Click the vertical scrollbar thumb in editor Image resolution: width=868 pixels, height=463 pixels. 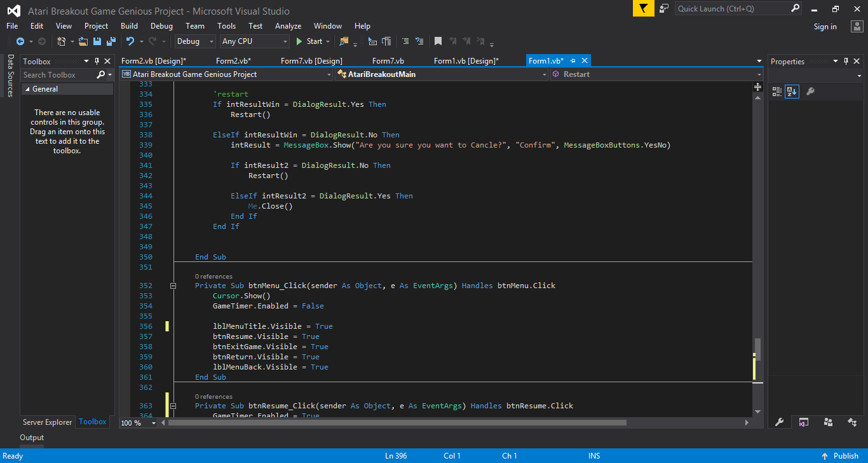pyautogui.click(x=757, y=349)
